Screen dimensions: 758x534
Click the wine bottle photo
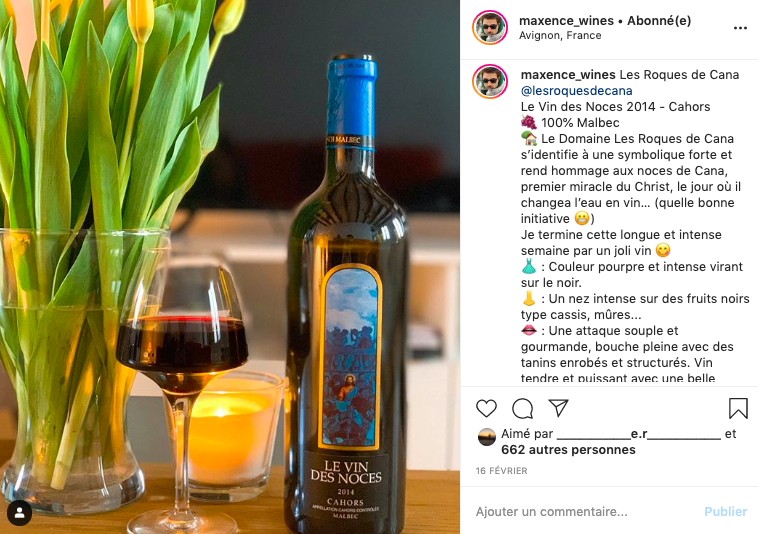230,267
